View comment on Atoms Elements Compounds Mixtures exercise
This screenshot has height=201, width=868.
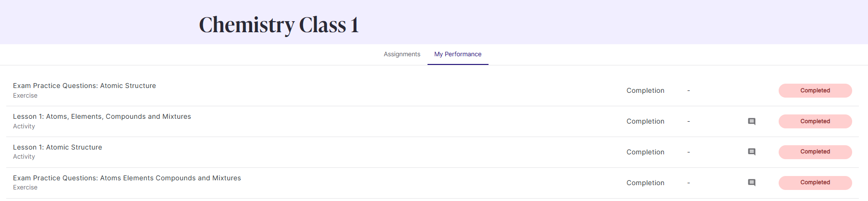pos(752,183)
